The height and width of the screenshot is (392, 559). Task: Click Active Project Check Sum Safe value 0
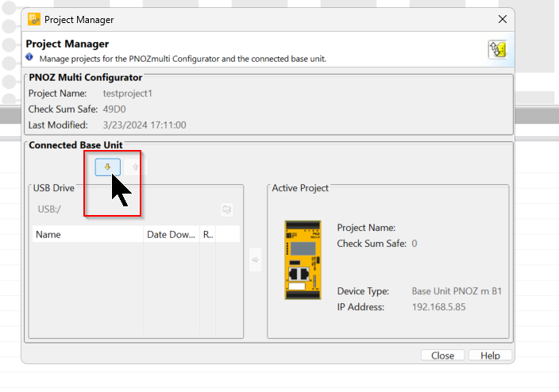[x=414, y=244]
